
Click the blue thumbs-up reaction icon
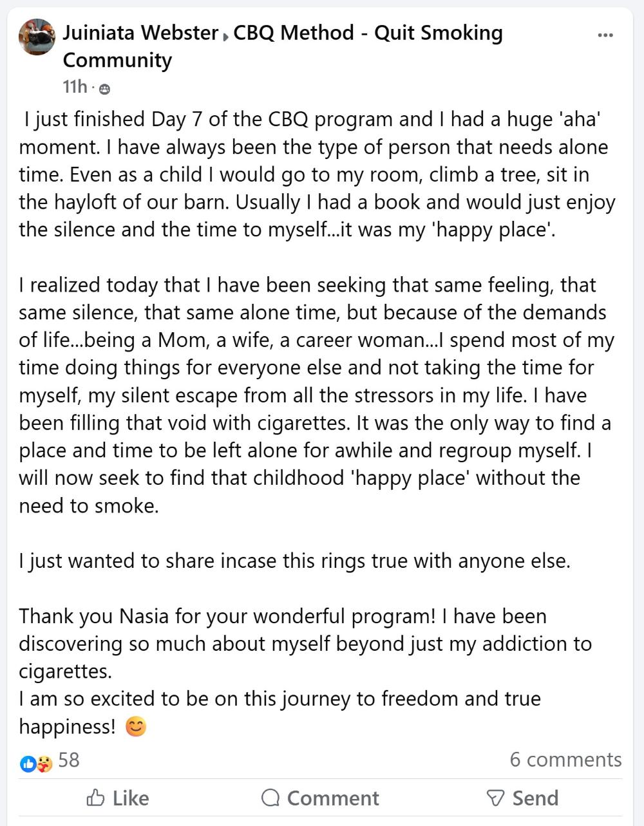click(x=28, y=764)
